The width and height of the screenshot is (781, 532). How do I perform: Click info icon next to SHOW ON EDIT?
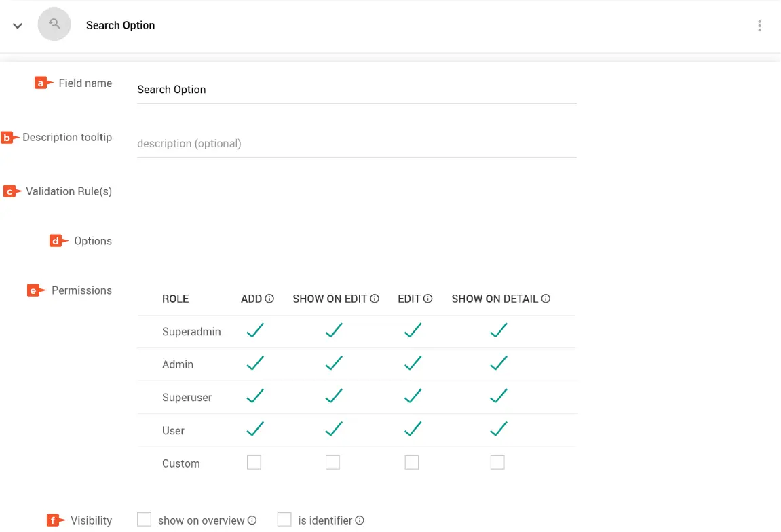click(375, 299)
